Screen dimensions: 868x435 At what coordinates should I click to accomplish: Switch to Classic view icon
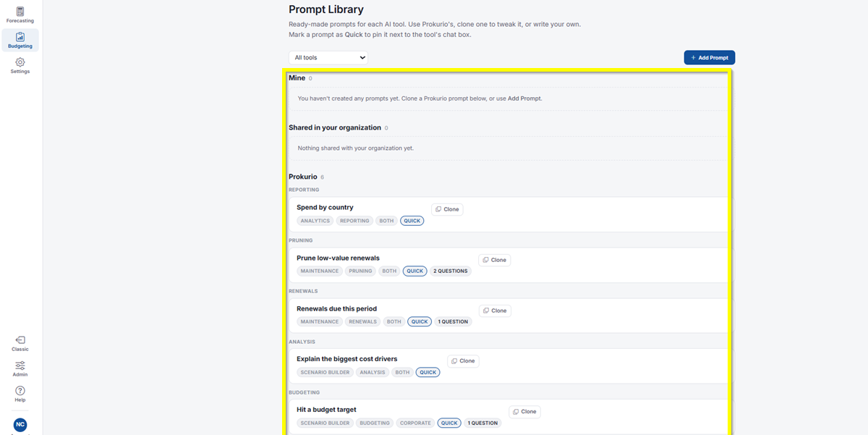coord(20,343)
